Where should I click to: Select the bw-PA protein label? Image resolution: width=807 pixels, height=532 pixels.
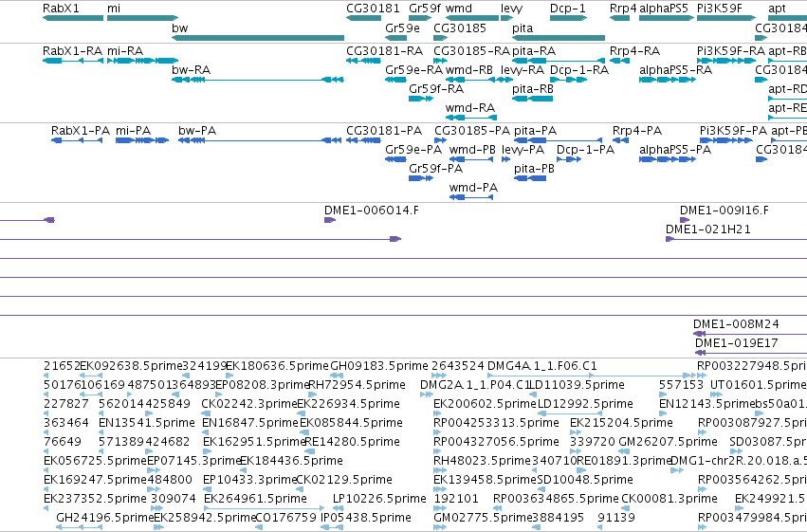(x=197, y=131)
